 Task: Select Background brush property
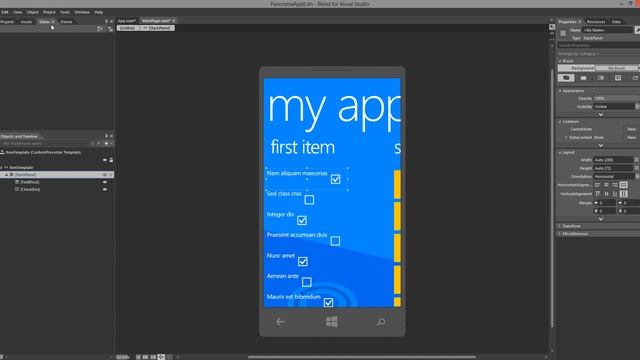point(577,68)
